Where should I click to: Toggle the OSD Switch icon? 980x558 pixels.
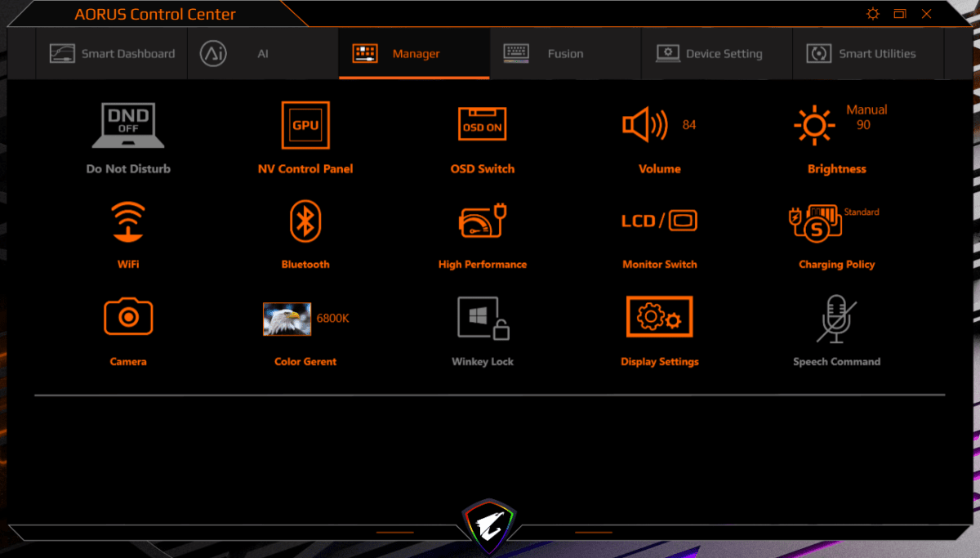(x=482, y=125)
